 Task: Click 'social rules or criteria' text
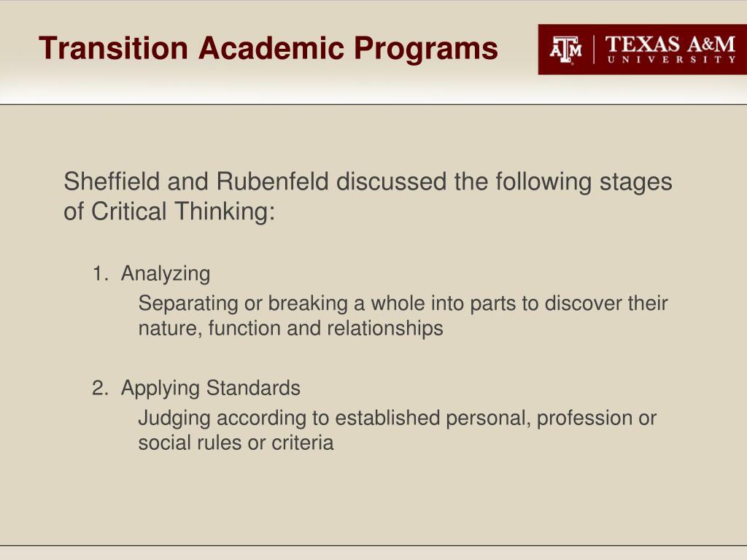236,443
